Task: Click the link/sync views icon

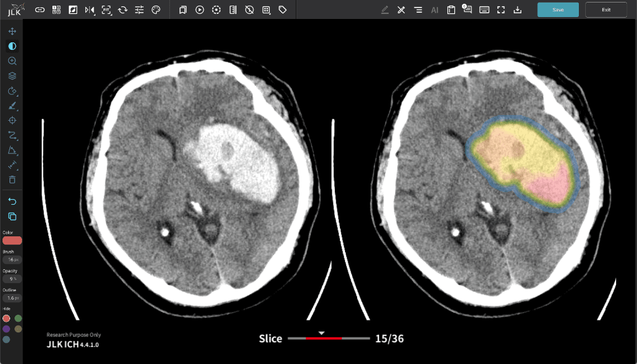Action: (40, 10)
